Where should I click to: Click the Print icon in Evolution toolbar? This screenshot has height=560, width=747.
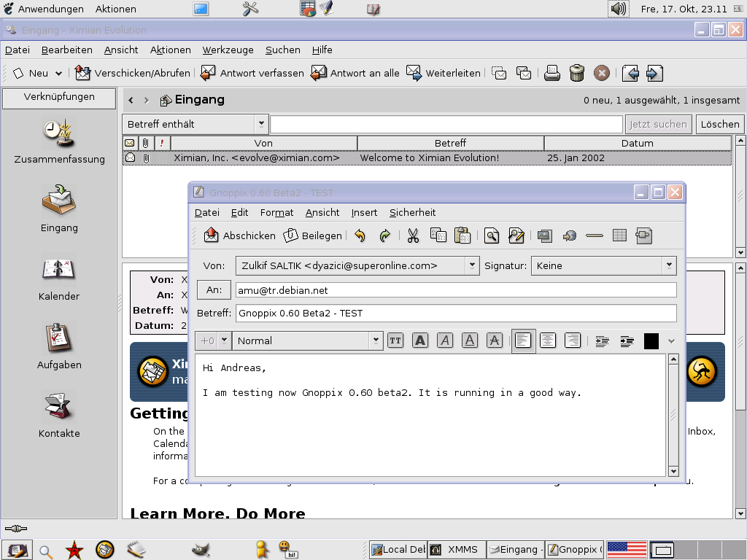(x=552, y=73)
